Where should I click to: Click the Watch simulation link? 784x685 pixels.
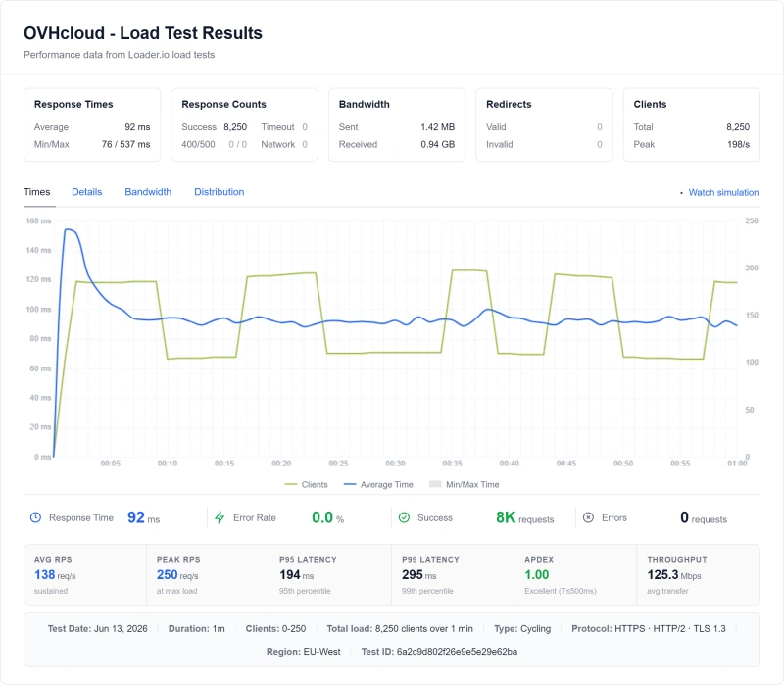(723, 192)
